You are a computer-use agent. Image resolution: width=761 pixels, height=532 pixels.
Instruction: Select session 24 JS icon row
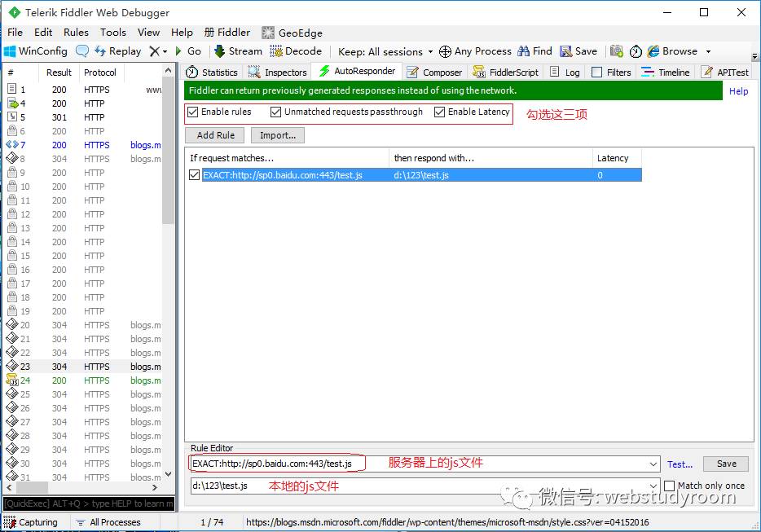point(83,380)
